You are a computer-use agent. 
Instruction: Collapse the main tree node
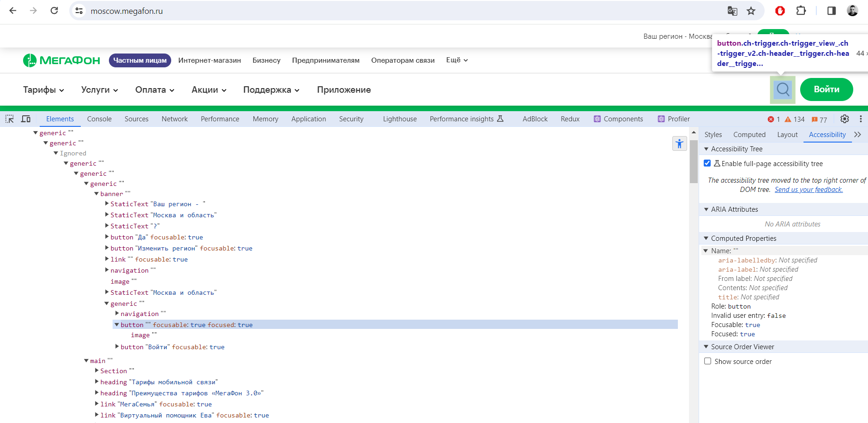click(86, 361)
